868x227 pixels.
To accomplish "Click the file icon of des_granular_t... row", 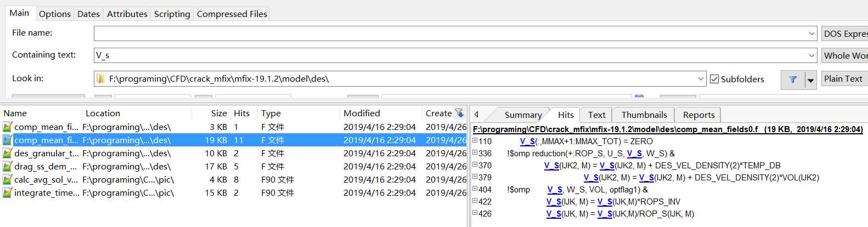I will click(7, 154).
